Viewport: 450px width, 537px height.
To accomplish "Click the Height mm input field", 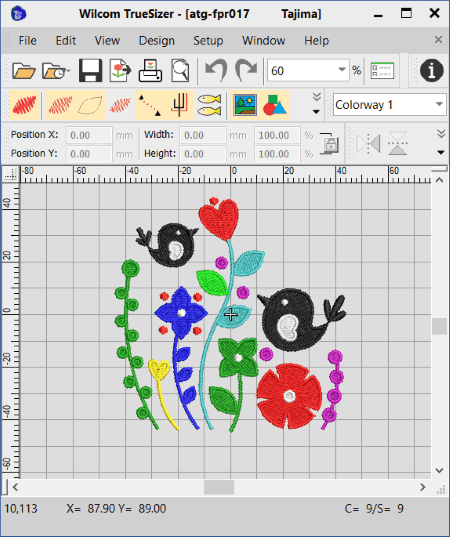I will click(x=203, y=154).
